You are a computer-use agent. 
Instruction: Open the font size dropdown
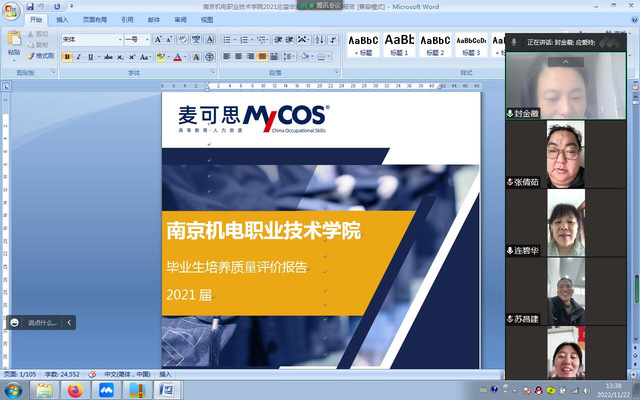click(146, 40)
